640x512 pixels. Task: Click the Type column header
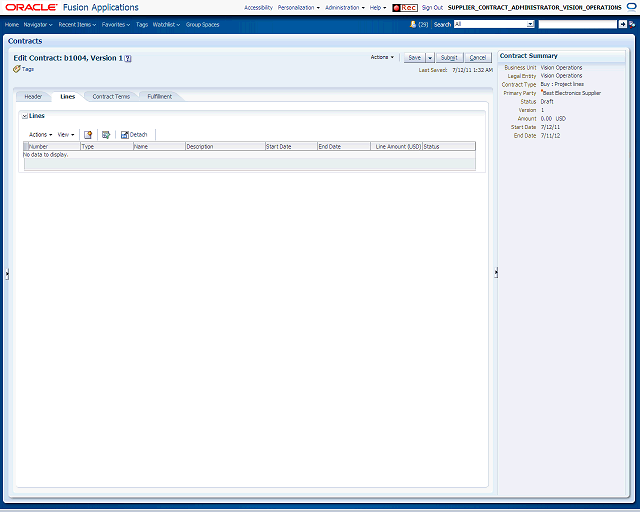pos(107,147)
